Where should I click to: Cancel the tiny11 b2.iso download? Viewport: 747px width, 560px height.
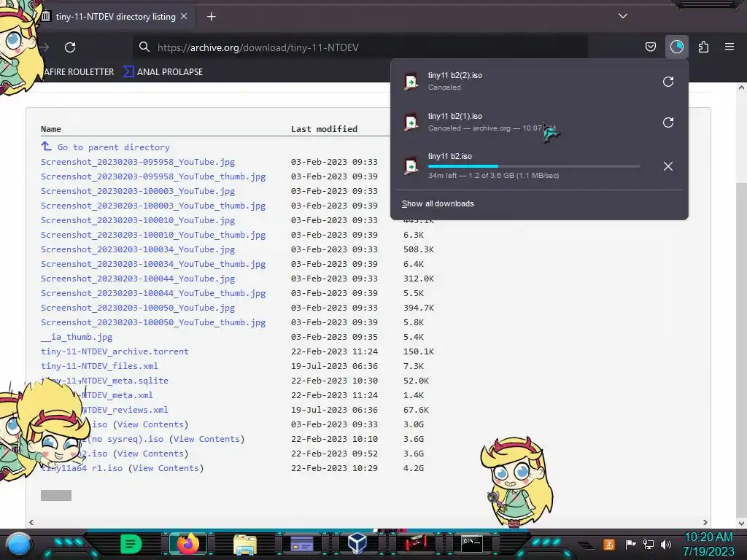668,166
